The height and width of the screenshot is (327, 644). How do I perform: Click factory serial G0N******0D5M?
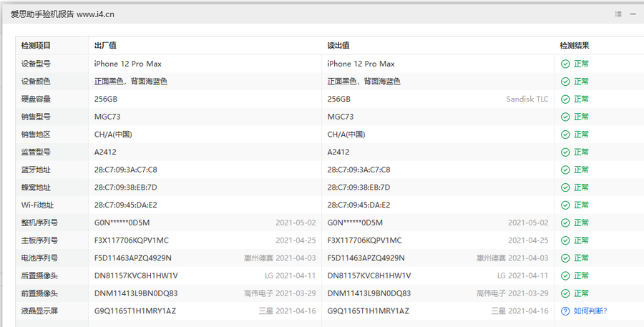[122, 223]
